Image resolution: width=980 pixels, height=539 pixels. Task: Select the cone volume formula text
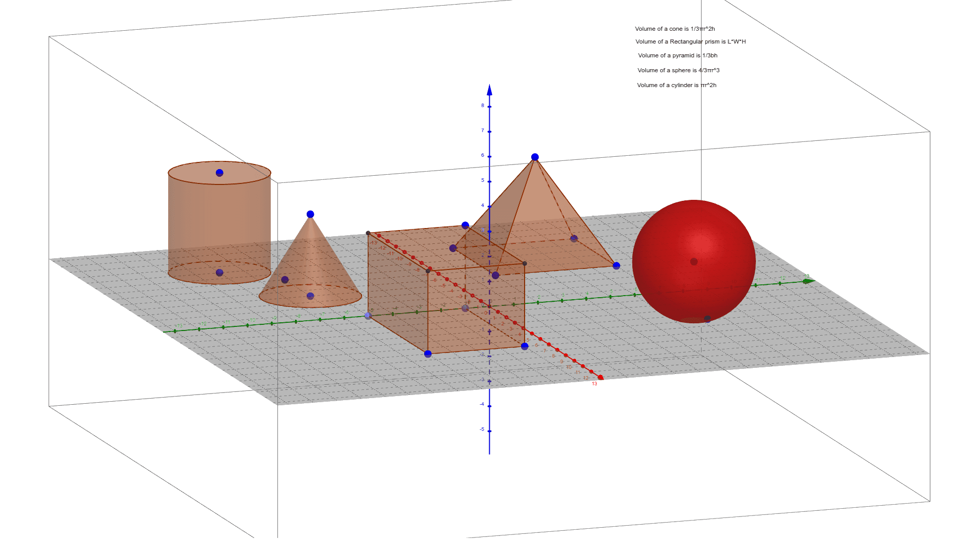click(674, 29)
